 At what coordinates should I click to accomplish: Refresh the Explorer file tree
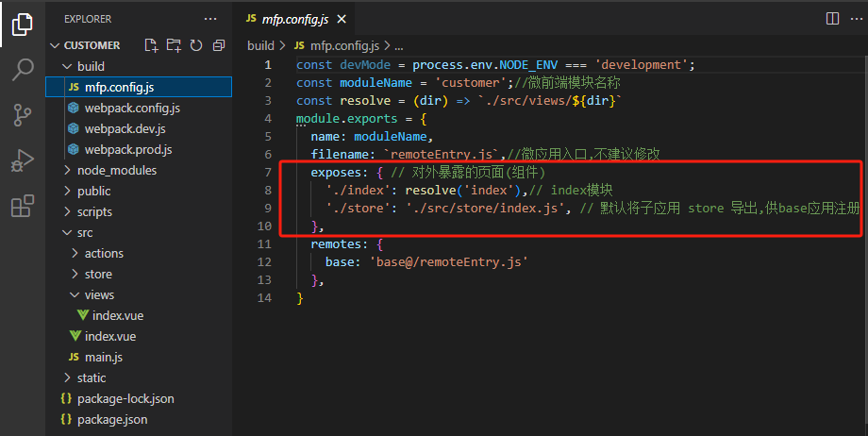(196, 45)
